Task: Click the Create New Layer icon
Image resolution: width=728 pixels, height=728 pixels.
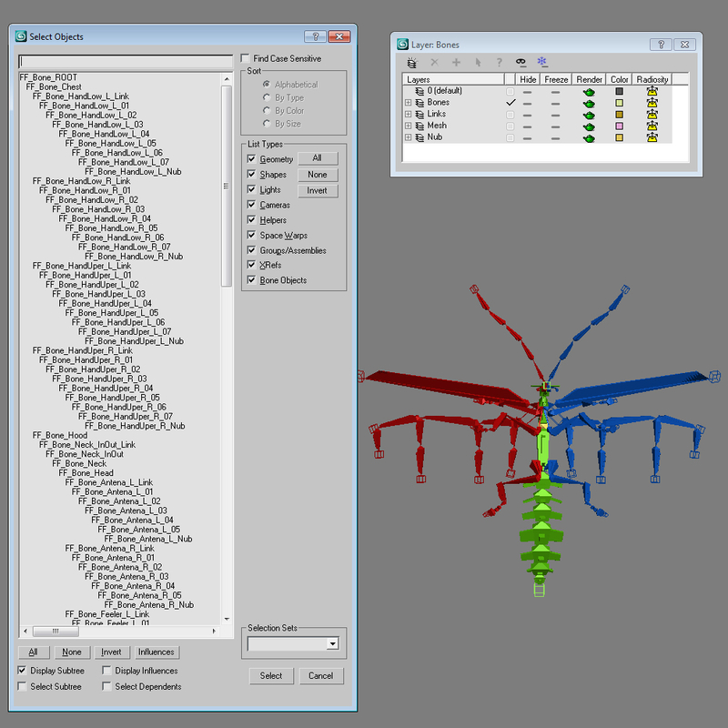Action: pyautogui.click(x=412, y=62)
